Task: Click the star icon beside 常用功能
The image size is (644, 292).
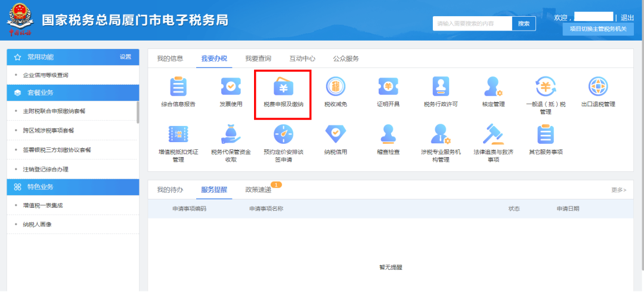Action: [x=17, y=57]
